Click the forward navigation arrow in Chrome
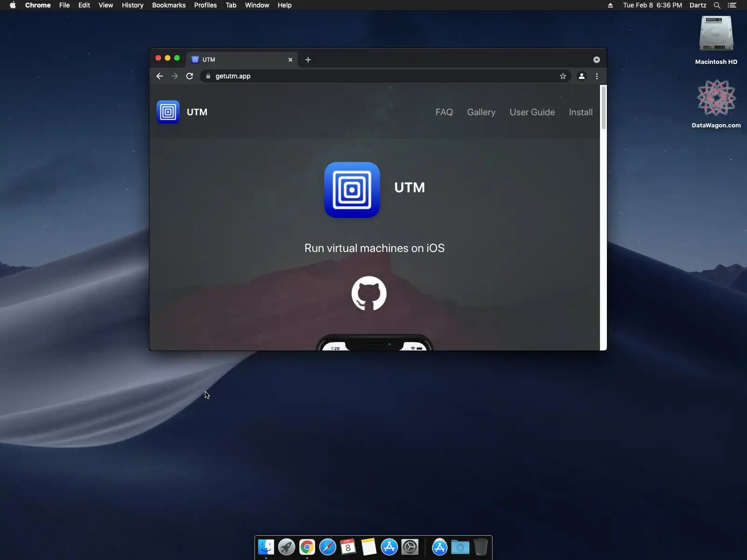This screenshot has width=747, height=560. coord(175,76)
